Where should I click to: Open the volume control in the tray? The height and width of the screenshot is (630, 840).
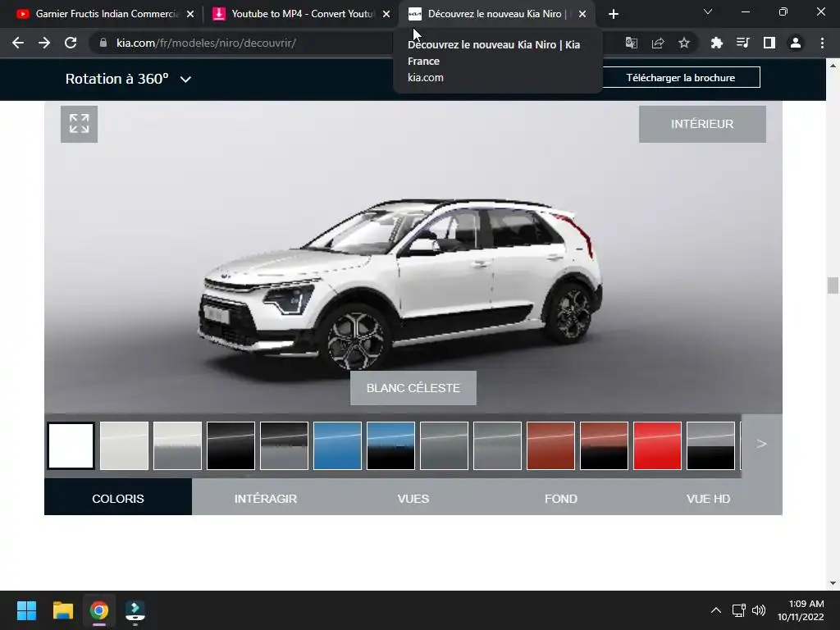[759, 610]
